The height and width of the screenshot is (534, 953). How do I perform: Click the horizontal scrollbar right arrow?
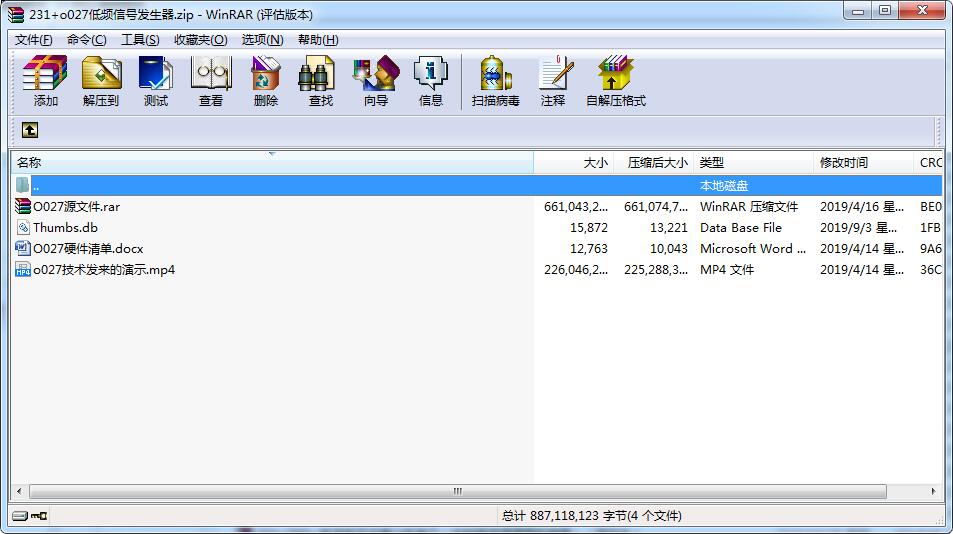934,491
